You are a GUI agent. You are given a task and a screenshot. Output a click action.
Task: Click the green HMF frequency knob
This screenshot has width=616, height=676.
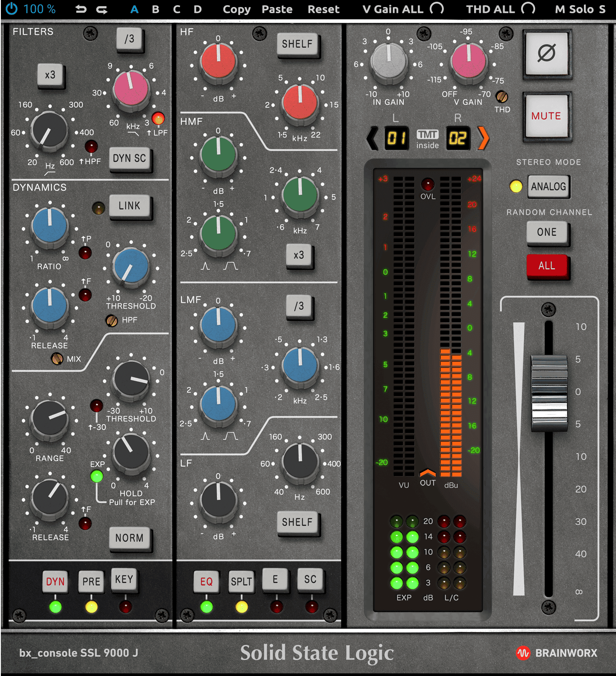coord(300,194)
